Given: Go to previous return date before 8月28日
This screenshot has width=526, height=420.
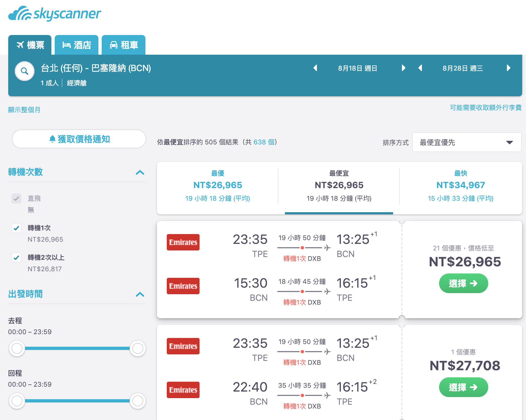Looking at the screenshot, I should (x=420, y=68).
